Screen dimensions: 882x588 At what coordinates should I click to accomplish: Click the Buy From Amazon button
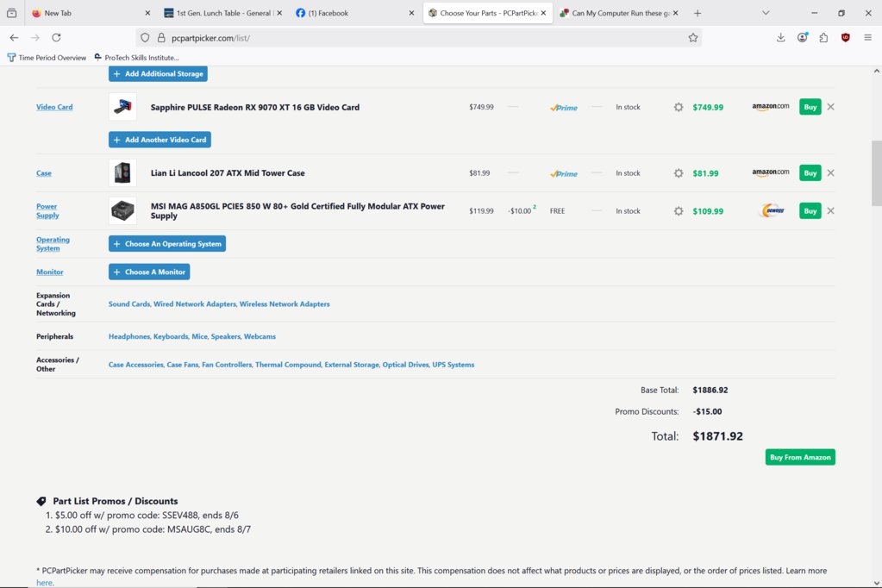800,457
